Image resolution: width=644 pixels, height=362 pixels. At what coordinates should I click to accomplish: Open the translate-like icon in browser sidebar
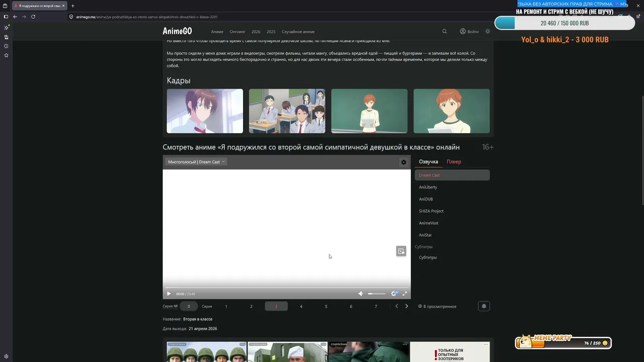click(6, 37)
